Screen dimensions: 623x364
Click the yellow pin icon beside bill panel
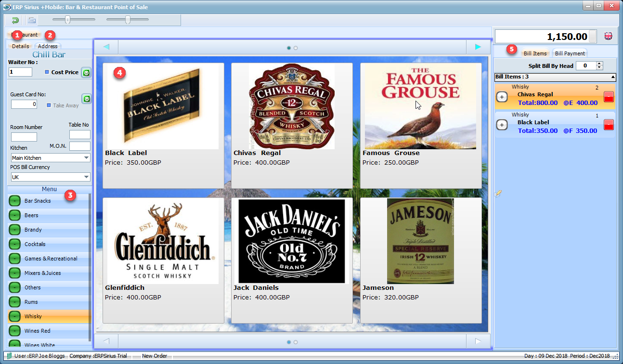[498, 194]
